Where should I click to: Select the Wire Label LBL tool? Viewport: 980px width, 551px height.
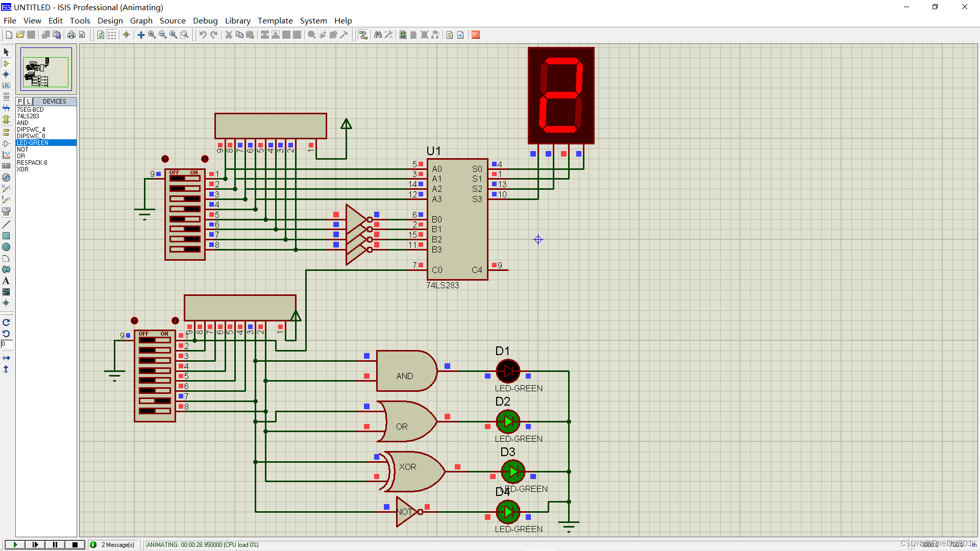(x=6, y=85)
